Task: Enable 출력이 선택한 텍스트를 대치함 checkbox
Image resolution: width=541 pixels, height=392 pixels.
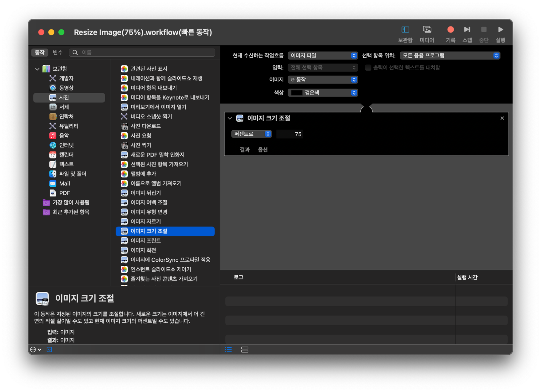Action: [x=368, y=68]
